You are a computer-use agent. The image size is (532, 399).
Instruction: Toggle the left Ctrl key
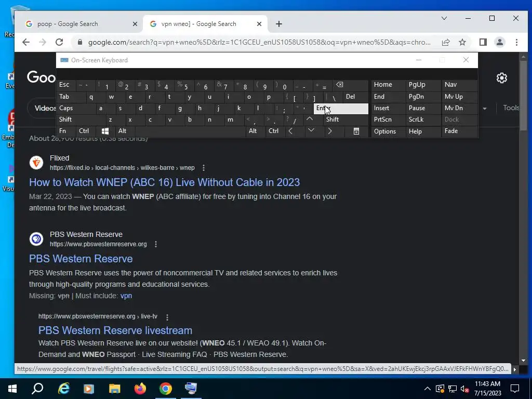[87, 131]
